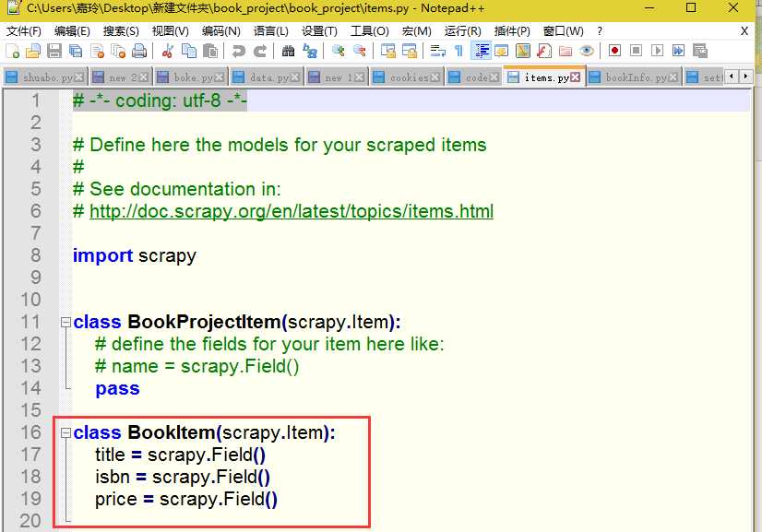Open the 视图(V) menu
This screenshot has height=532, width=762.
coord(170,31)
